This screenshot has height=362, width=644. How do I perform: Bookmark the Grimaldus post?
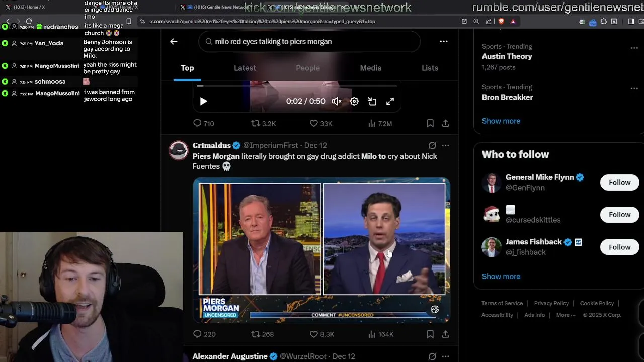point(430,334)
